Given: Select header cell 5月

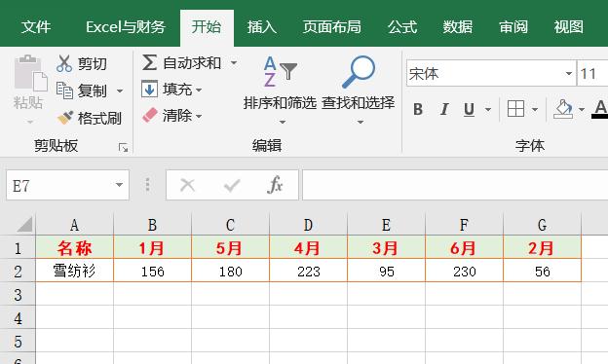Looking at the screenshot, I should pyautogui.click(x=230, y=247).
